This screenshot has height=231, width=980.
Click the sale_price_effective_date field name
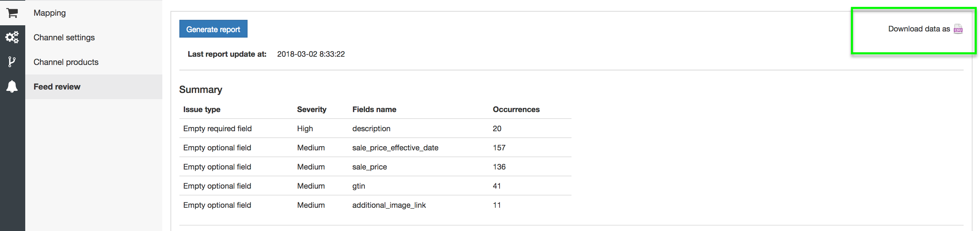(395, 148)
